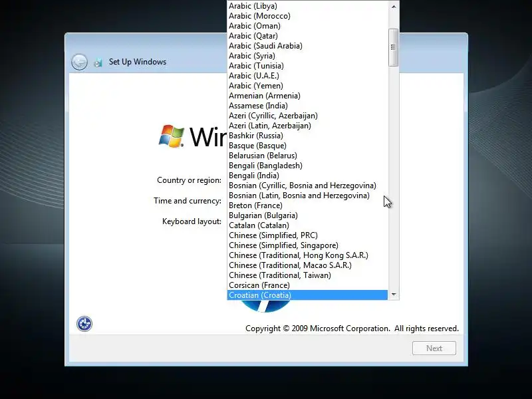Choose Armenian (Armenia)
The image size is (532, 399).
click(x=307, y=96)
